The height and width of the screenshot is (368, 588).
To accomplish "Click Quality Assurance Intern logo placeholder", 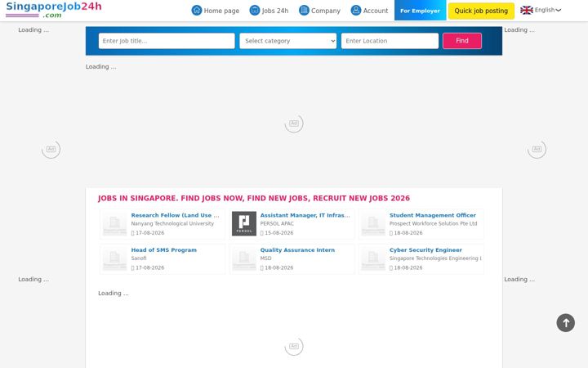I will point(244,258).
